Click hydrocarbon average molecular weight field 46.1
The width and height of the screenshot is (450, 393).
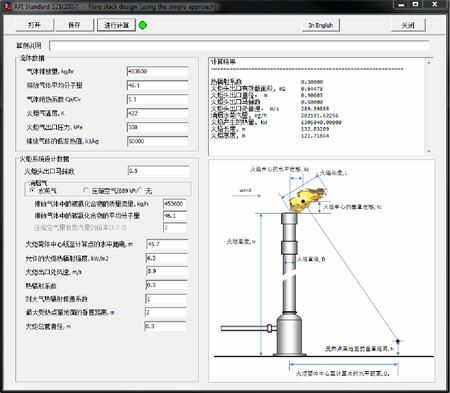[x=175, y=216]
